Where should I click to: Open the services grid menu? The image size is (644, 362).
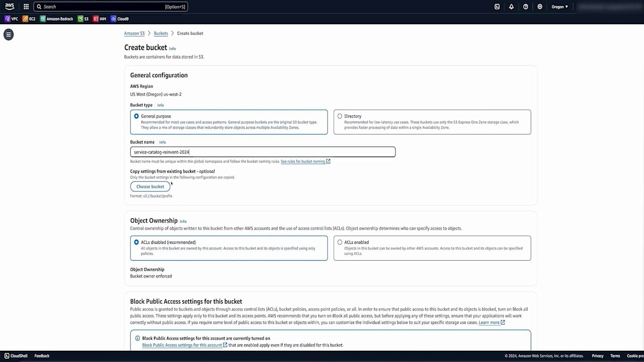pos(26,6)
